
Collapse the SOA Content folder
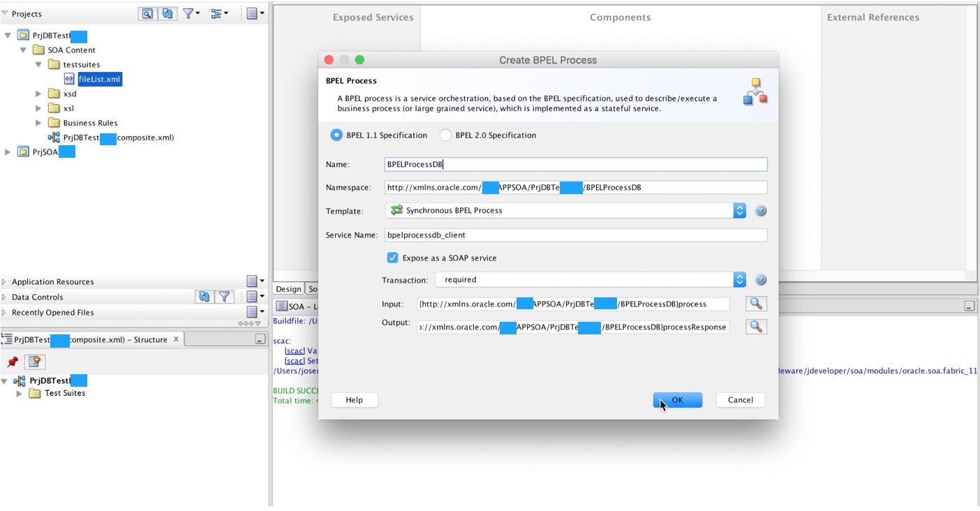point(23,50)
